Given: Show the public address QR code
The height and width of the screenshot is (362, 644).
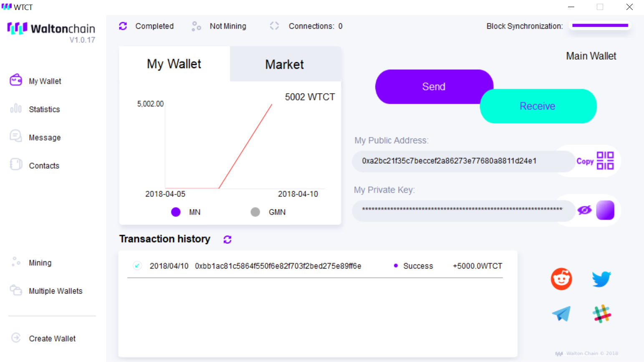Looking at the screenshot, I should click(605, 161).
